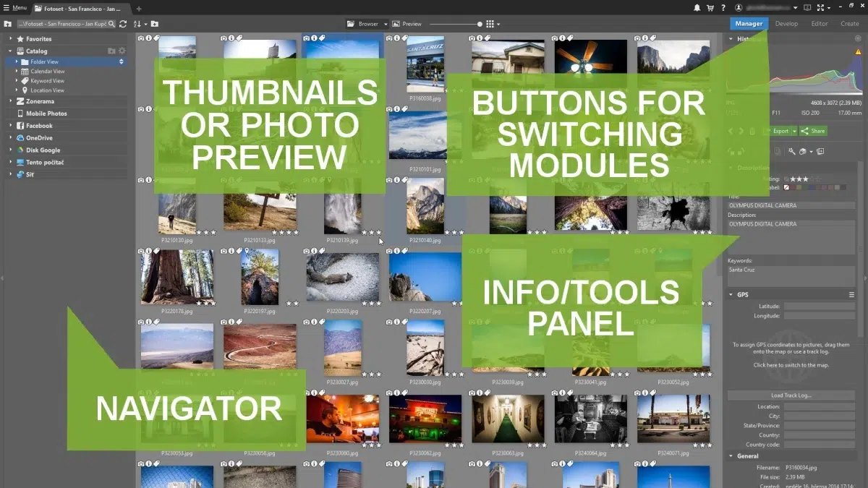Click the City input field
Image resolution: width=868 pixels, height=488 pixels.
819,416
